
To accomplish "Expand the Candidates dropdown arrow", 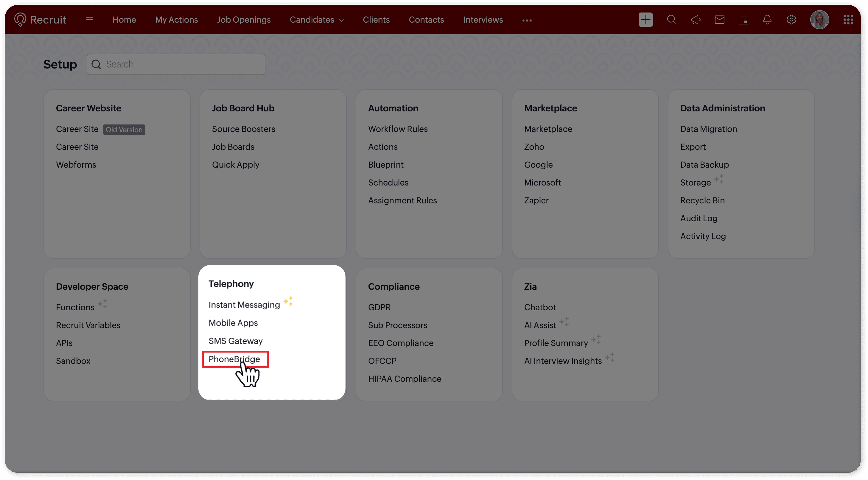I will [341, 21].
